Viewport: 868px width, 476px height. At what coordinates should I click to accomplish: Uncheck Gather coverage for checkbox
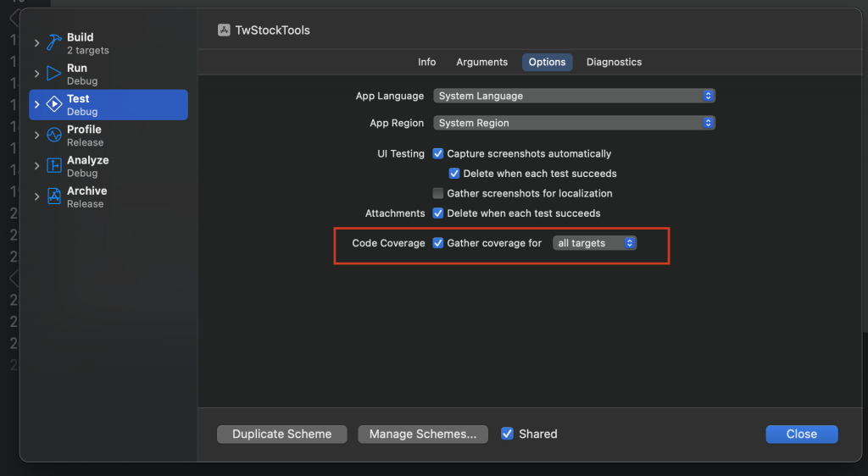[438, 243]
